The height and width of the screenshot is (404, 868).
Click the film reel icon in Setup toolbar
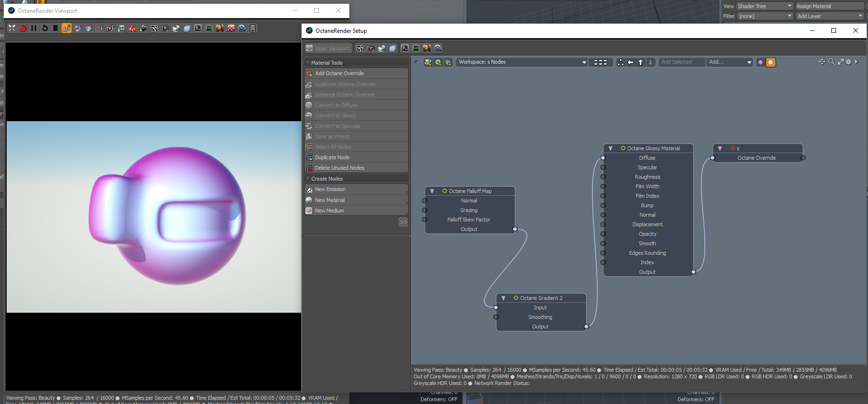[438, 48]
